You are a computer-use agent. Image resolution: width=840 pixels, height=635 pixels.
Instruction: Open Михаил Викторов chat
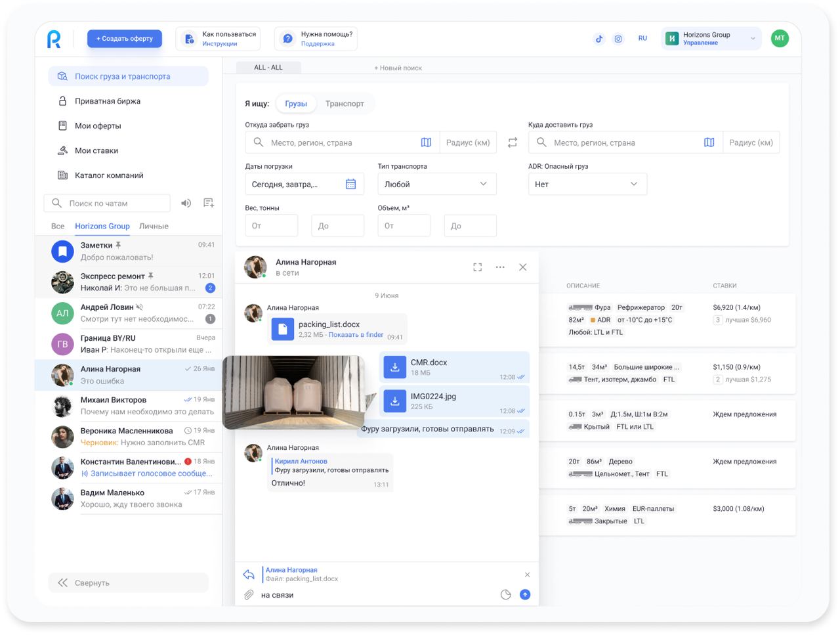tap(129, 405)
